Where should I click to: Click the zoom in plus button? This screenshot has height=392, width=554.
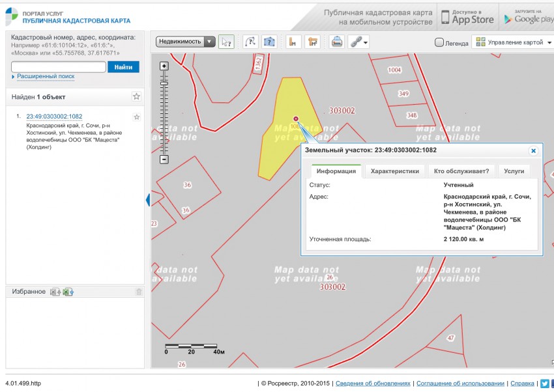point(164,66)
